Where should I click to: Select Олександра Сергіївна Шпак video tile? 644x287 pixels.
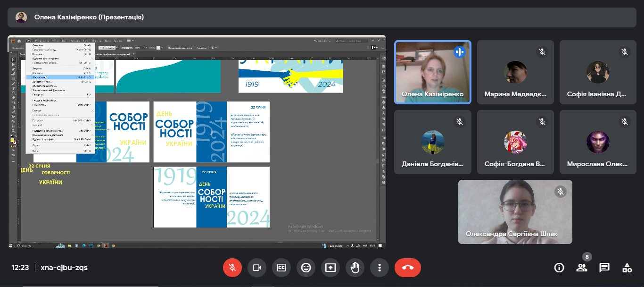515,212
